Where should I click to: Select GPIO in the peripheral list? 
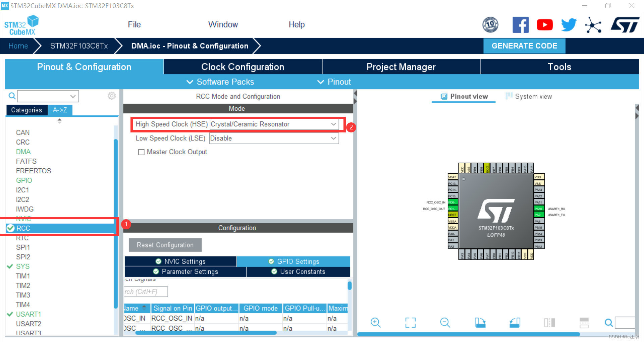[x=24, y=180]
